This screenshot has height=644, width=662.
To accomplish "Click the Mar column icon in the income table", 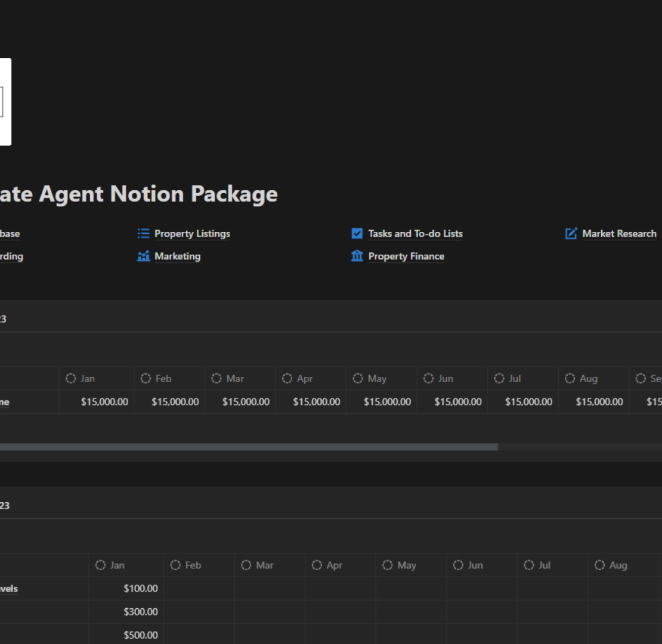I will pos(216,379).
